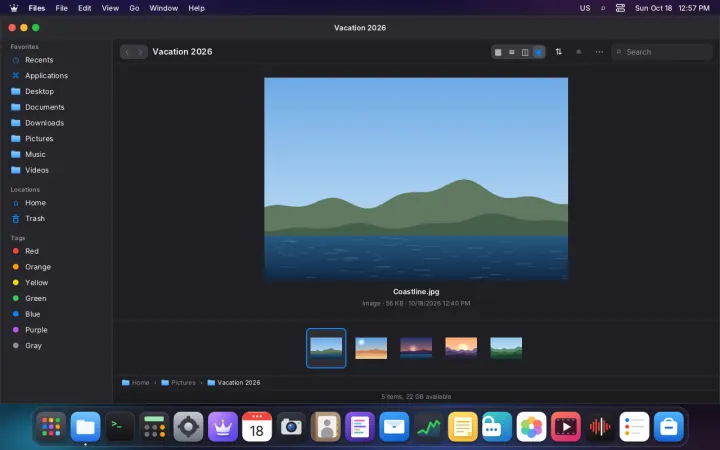Filter by the Orange tag

point(56,267)
